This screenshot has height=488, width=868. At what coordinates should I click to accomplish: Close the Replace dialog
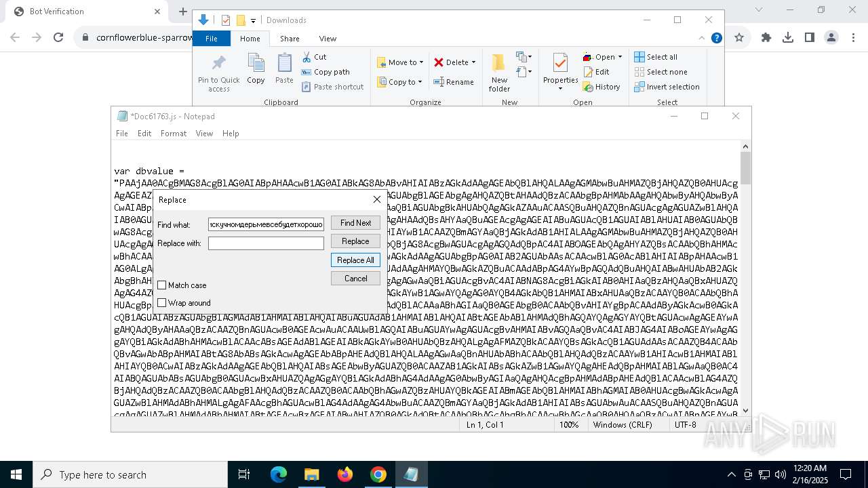click(x=377, y=199)
